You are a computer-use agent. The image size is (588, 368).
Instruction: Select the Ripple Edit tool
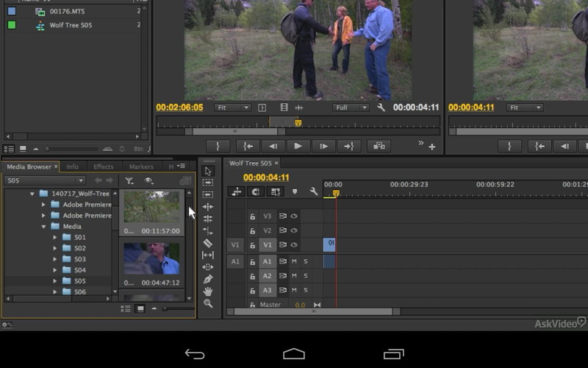coord(208,207)
